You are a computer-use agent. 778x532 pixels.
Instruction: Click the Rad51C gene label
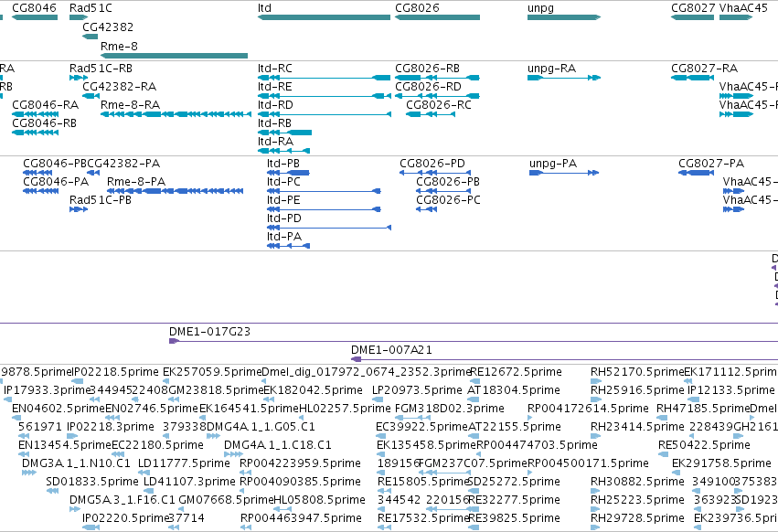[91, 8]
